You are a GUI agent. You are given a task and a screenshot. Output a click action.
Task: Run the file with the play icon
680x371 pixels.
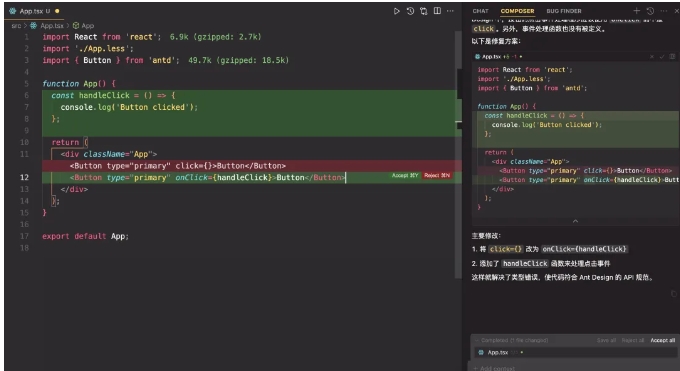[x=396, y=11]
